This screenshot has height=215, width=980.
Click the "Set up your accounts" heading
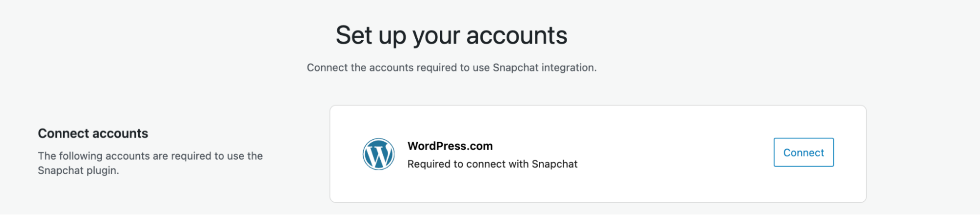click(451, 35)
